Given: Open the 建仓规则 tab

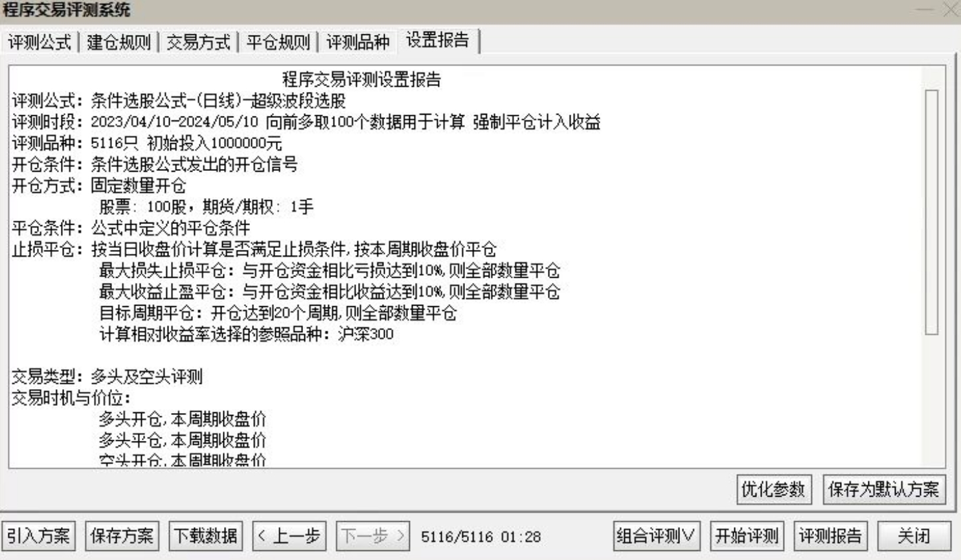Looking at the screenshot, I should (119, 42).
